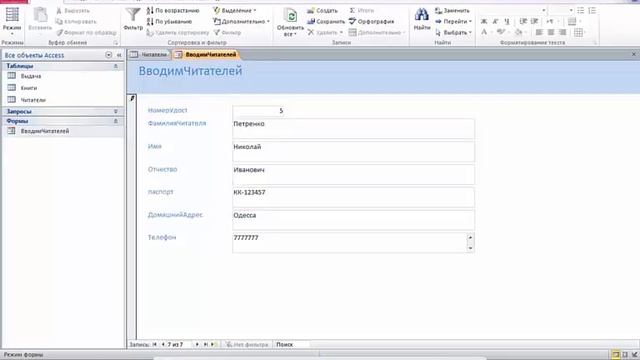The width and height of the screenshot is (640, 360).
Task: Open the Режим view mode button
Action: (12, 20)
